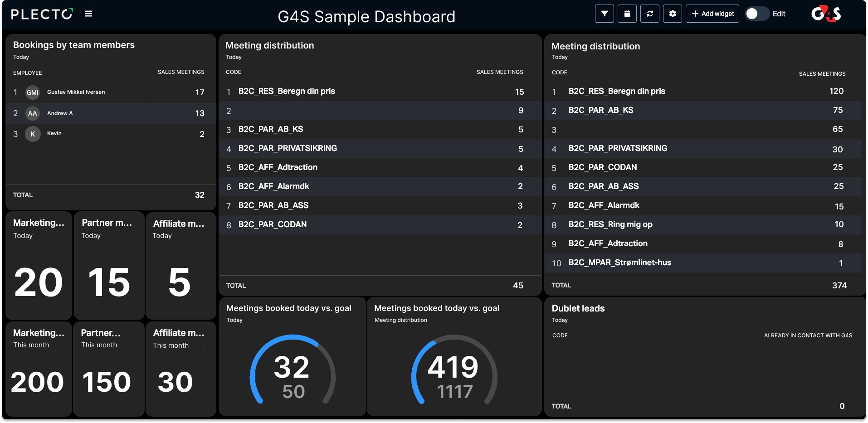The image size is (868, 423).
Task: Toggle the Edit mode switch
Action: coord(757,14)
